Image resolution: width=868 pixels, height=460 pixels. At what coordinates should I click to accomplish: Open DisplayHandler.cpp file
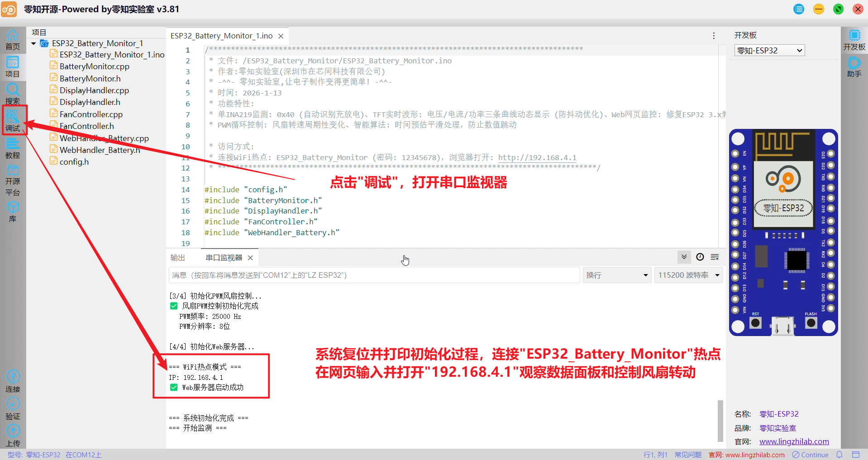tap(89, 90)
